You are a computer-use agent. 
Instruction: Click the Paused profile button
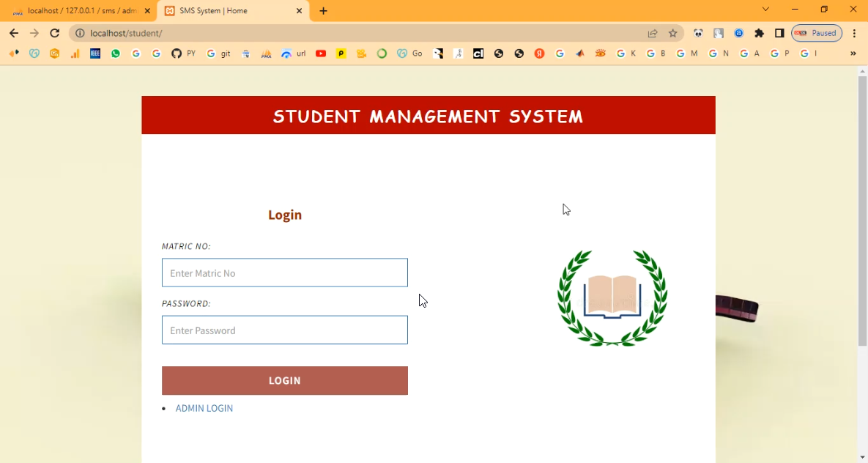coord(816,33)
